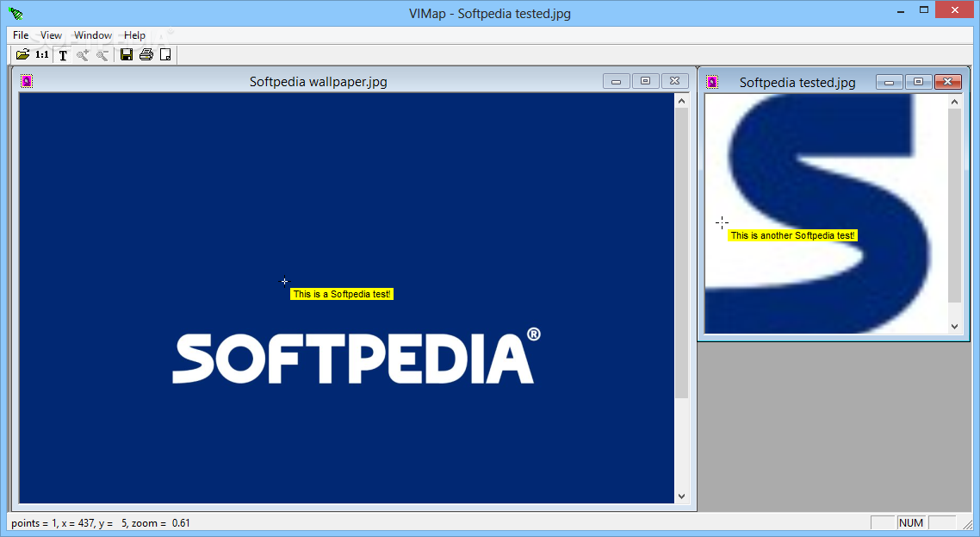Click scroll down arrow in tested.jpg window
980x537 pixels.
click(954, 326)
